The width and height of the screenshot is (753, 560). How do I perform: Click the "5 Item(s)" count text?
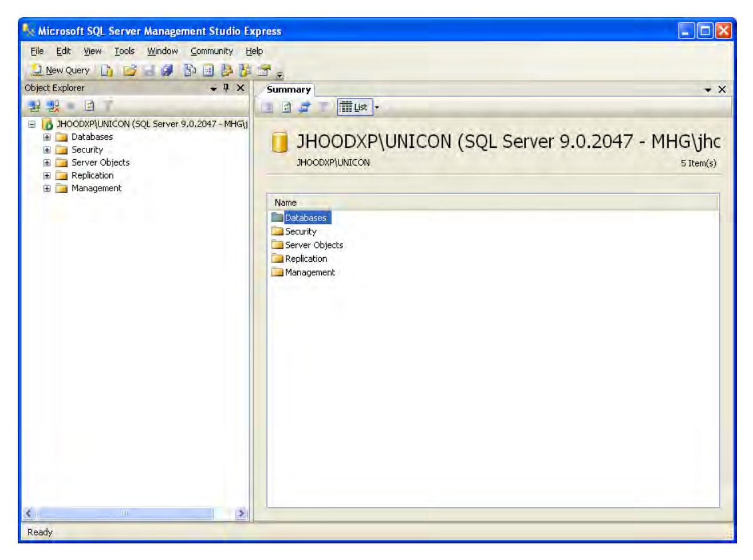698,163
